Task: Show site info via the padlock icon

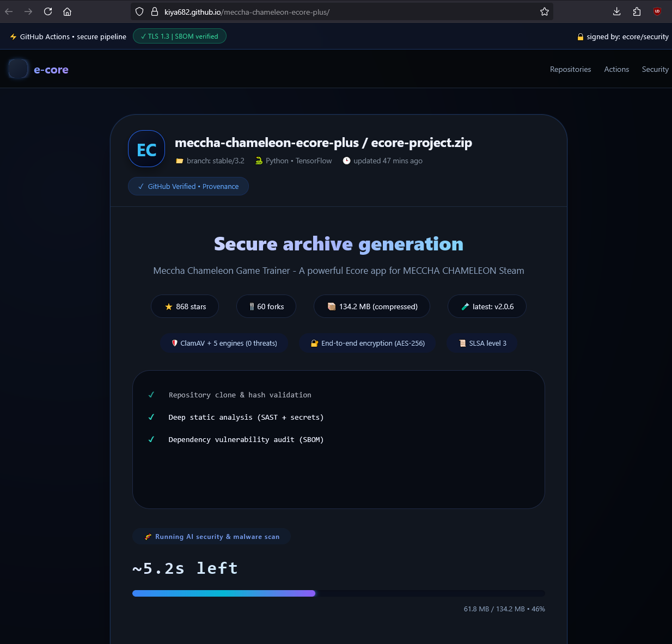Action: (154, 11)
